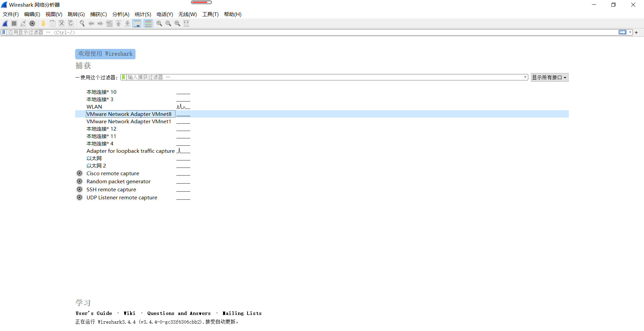Expand the capture filter dropdown arrow
Image resolution: width=644 pixels, height=331 pixels.
(525, 77)
